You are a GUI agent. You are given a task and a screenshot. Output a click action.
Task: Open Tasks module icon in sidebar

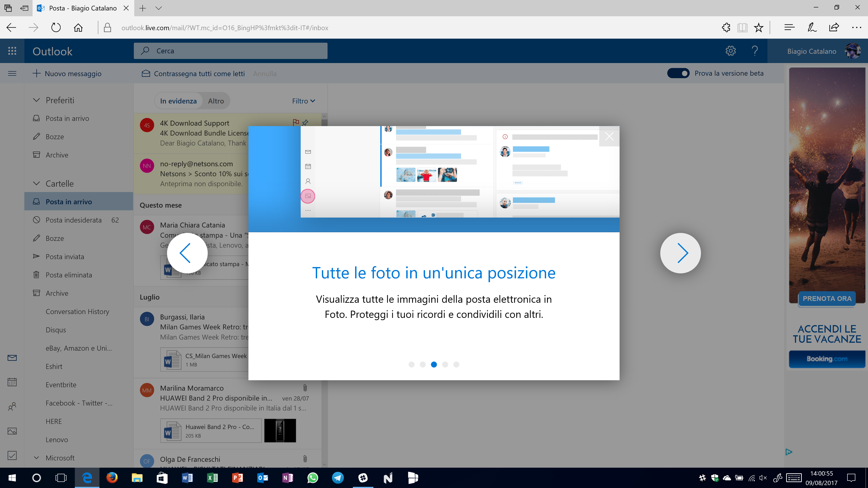(12, 455)
